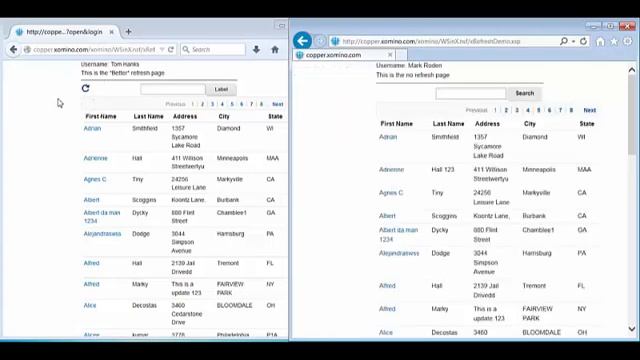Image resolution: width=640 pixels, height=360 pixels.
Task: Click the search input in IE page
Action: tap(471, 93)
